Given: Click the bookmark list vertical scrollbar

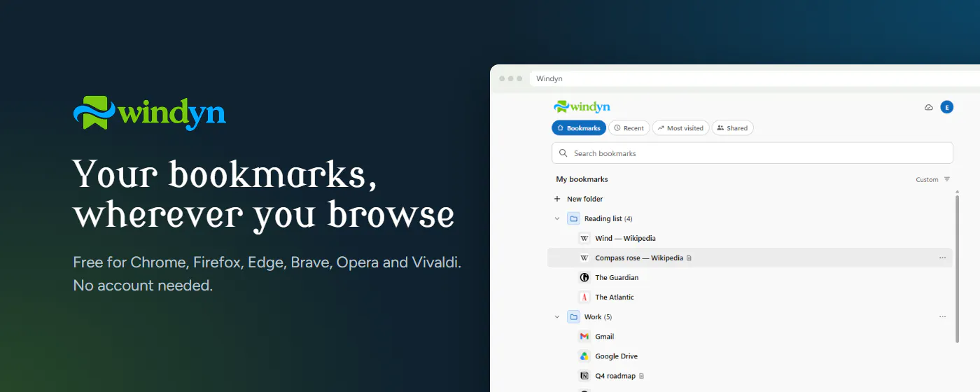Looking at the screenshot, I should [957, 269].
